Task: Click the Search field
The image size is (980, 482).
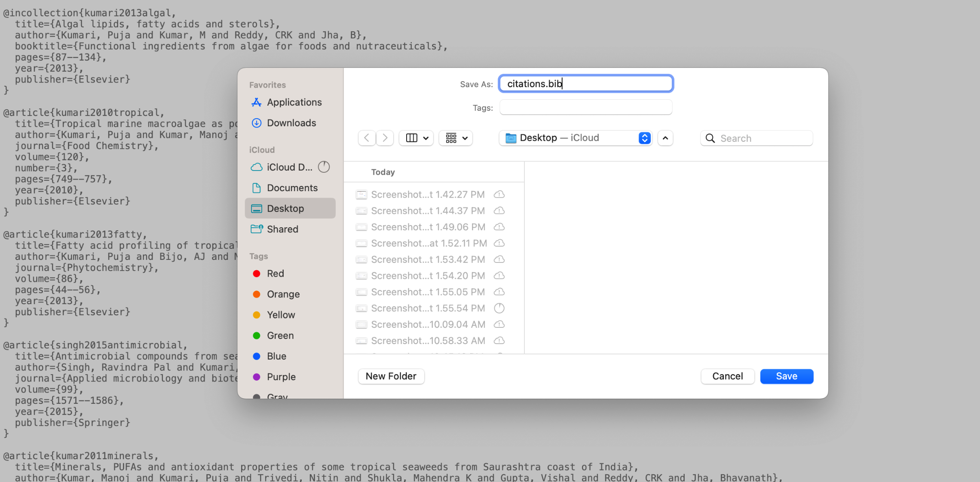Action: click(x=756, y=138)
